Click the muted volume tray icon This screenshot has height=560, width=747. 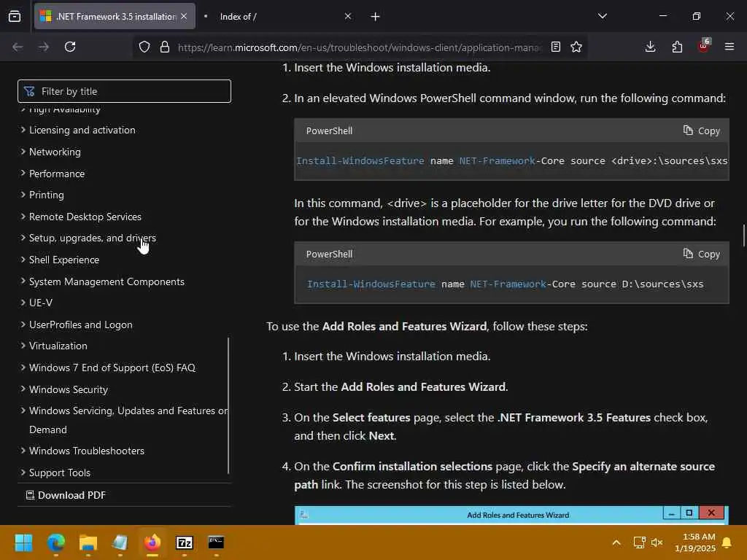pyautogui.click(x=657, y=542)
